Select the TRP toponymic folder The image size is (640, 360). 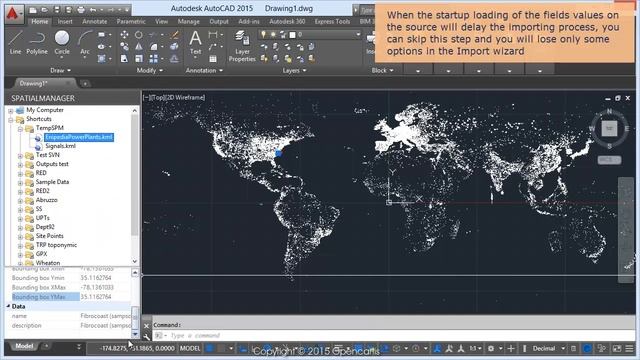click(x=56, y=245)
